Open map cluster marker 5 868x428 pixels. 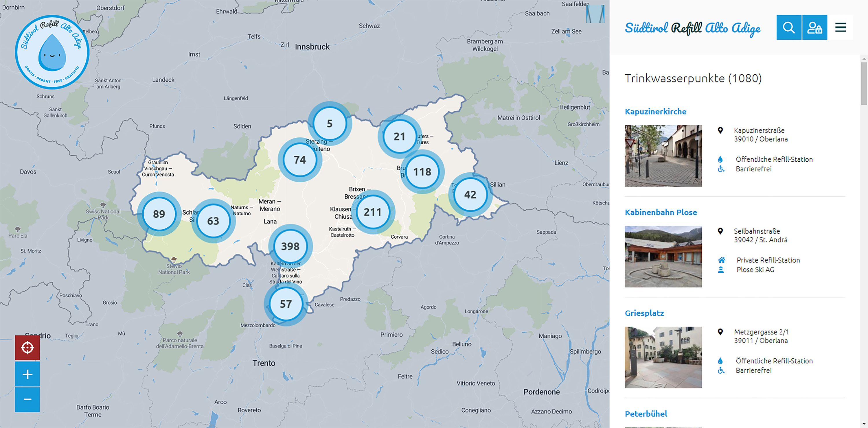click(x=330, y=123)
